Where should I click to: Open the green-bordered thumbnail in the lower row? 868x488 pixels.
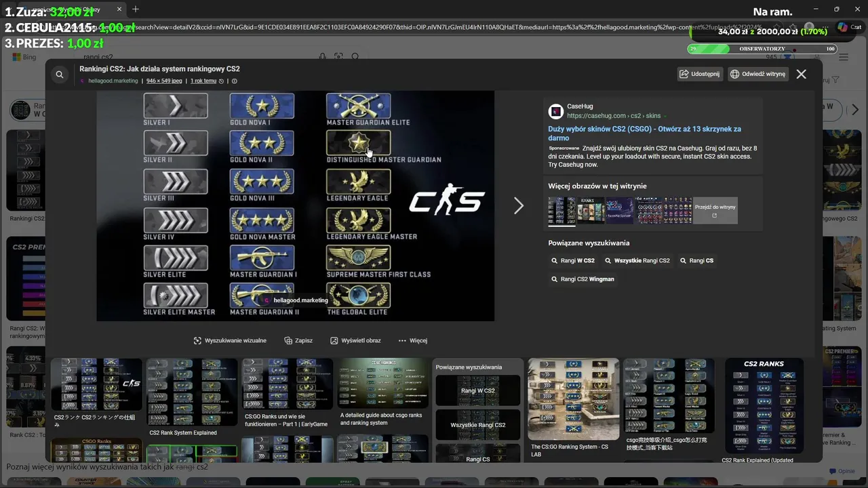click(x=192, y=454)
